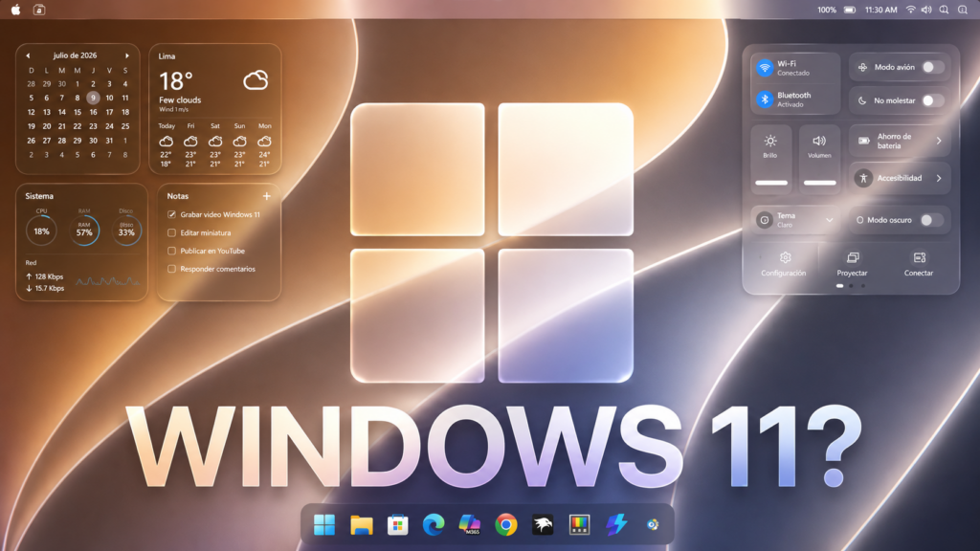
Task: Open the small round icon at dock end
Action: tap(653, 525)
